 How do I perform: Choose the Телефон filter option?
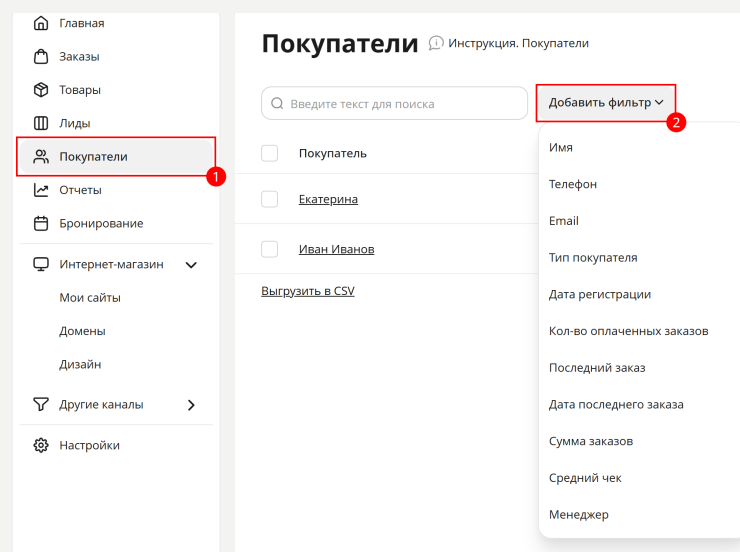click(573, 184)
